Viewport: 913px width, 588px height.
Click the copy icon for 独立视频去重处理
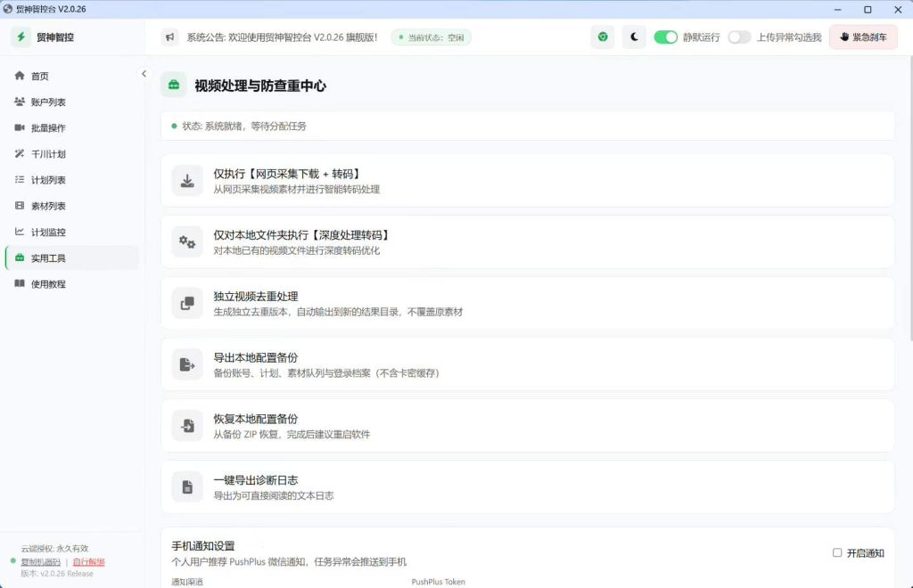coord(187,303)
